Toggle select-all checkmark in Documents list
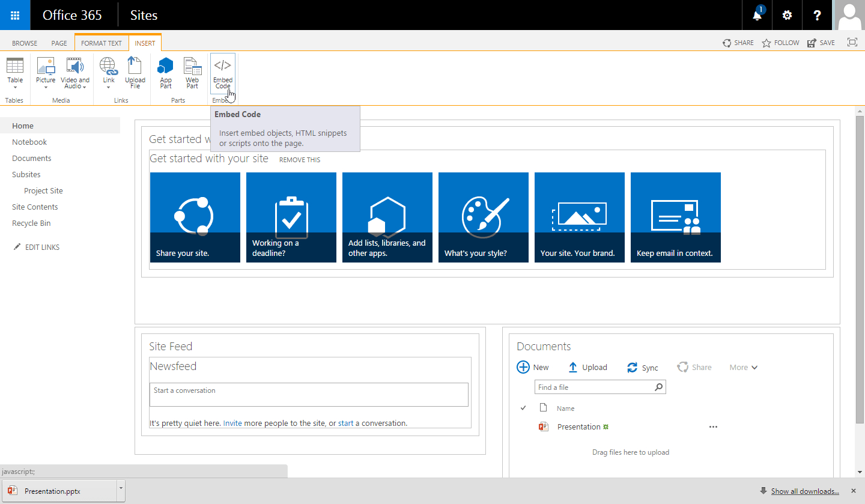Screen dimensions: 865x504 pyautogui.click(x=523, y=408)
